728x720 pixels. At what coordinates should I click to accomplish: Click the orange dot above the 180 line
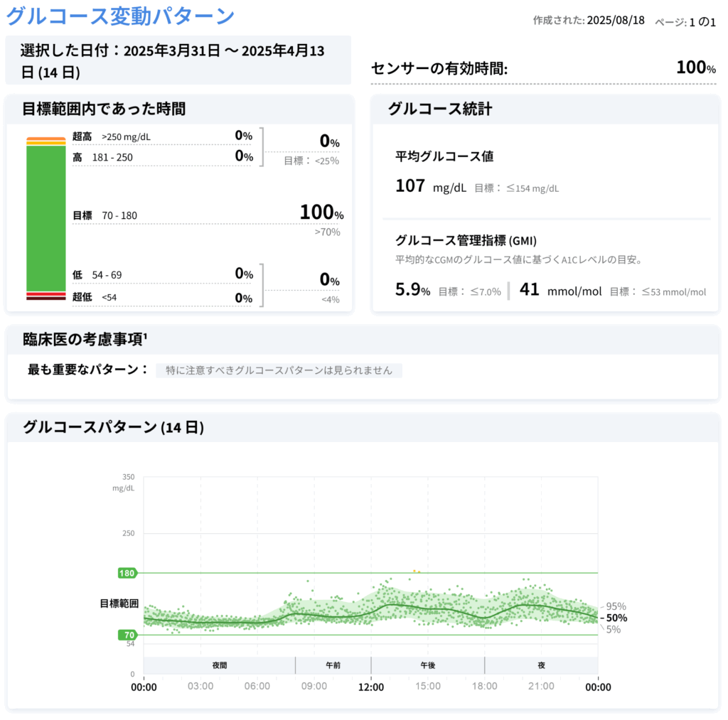[414, 571]
